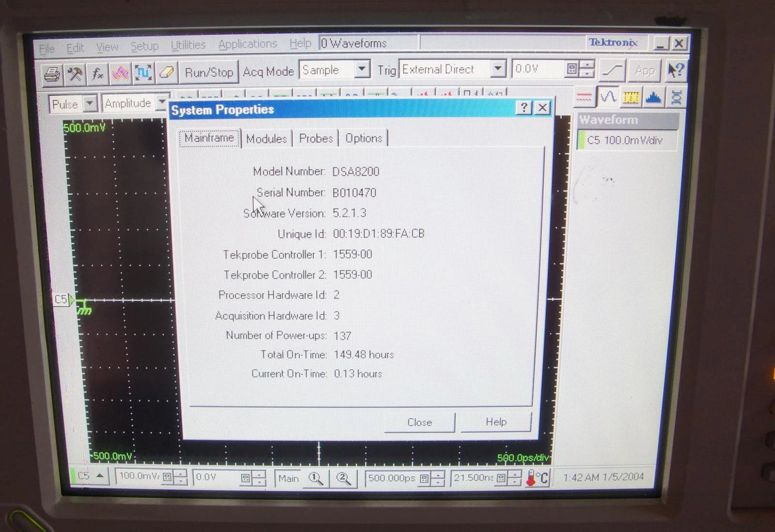Viewport: 775px width, 532px height.
Task: Open keypad for the 500.000ps horizontal scale
Action: [x=424, y=478]
